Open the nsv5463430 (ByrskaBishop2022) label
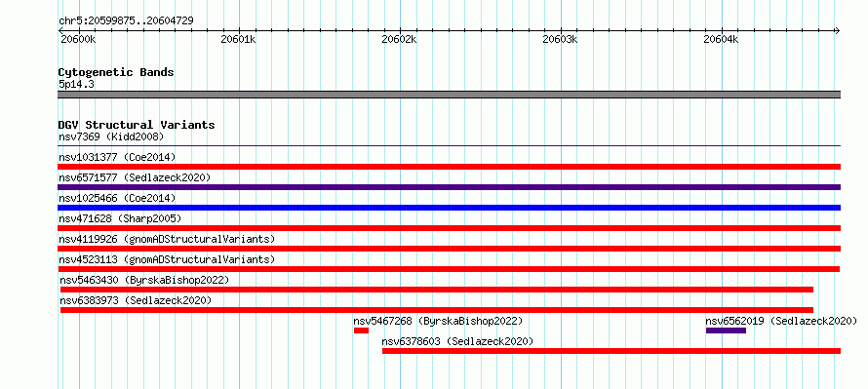 (144, 280)
